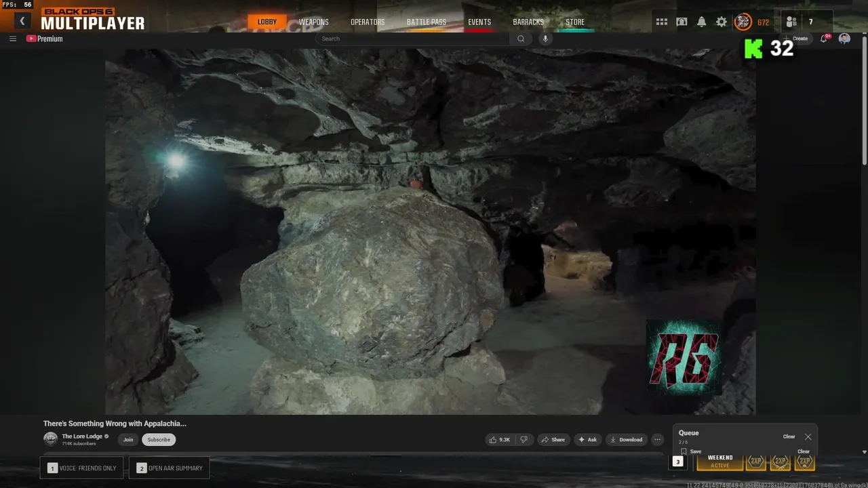Click the cave video player
The image size is (868, 488).
click(430, 231)
